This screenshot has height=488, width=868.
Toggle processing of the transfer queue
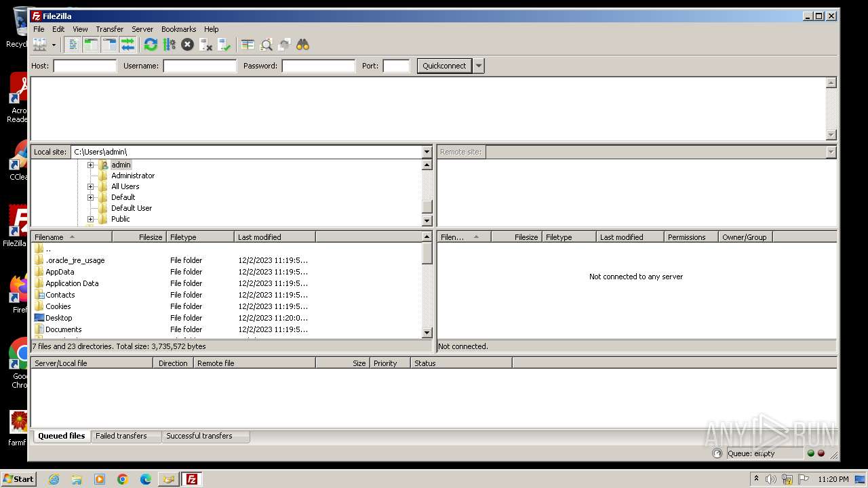[169, 45]
